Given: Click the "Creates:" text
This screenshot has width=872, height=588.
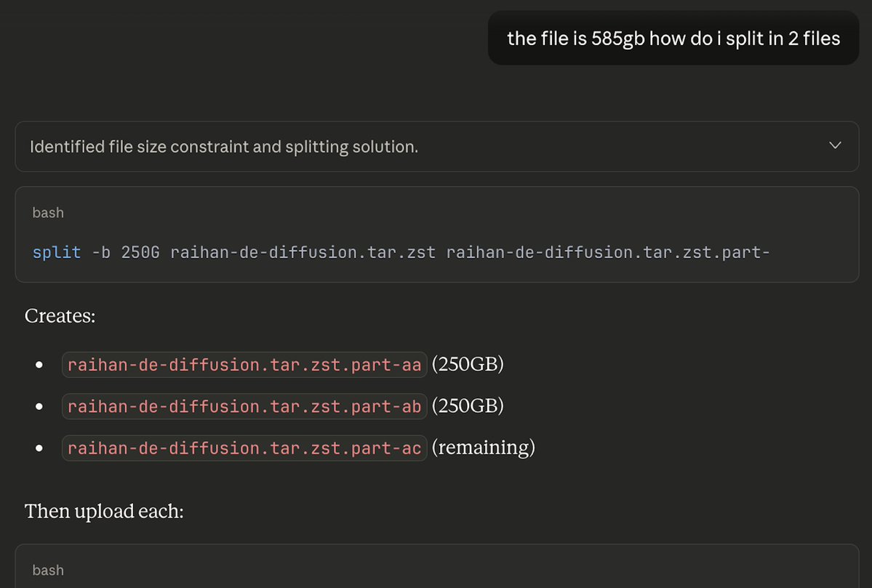Looking at the screenshot, I should coord(60,316).
